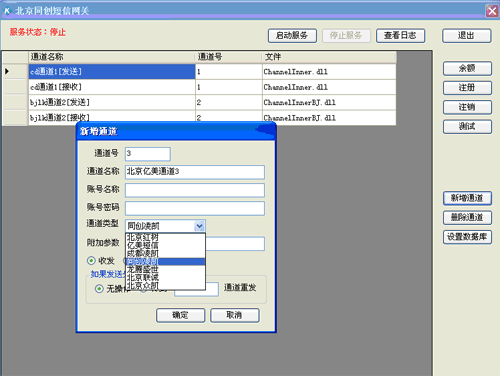Confirm dialog with 确定 button
This screenshot has height=376, width=500.
[180, 315]
